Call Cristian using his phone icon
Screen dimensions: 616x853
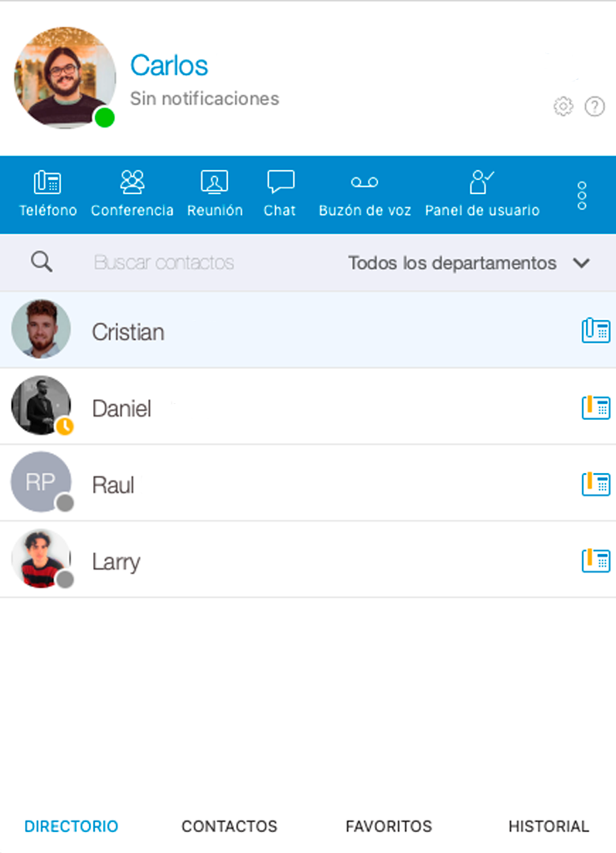point(596,330)
